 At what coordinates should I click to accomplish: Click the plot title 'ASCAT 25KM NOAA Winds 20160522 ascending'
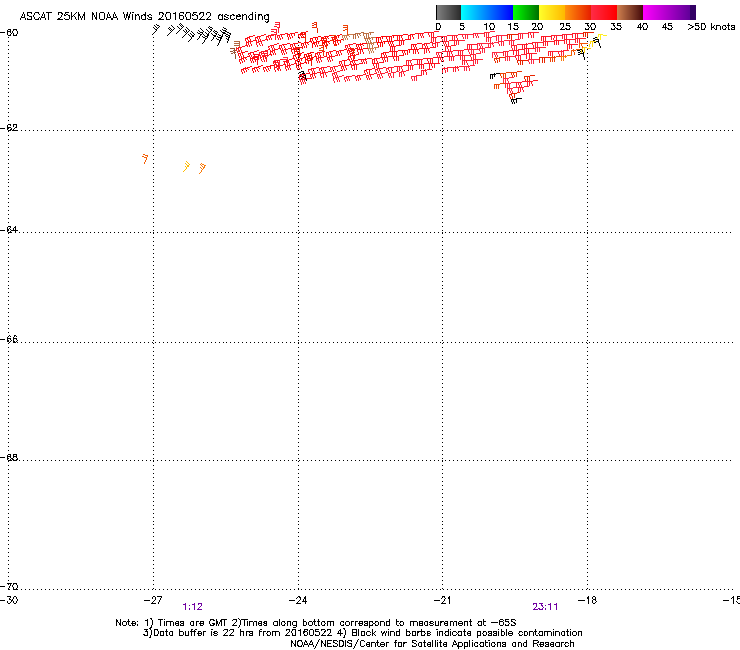point(144,17)
